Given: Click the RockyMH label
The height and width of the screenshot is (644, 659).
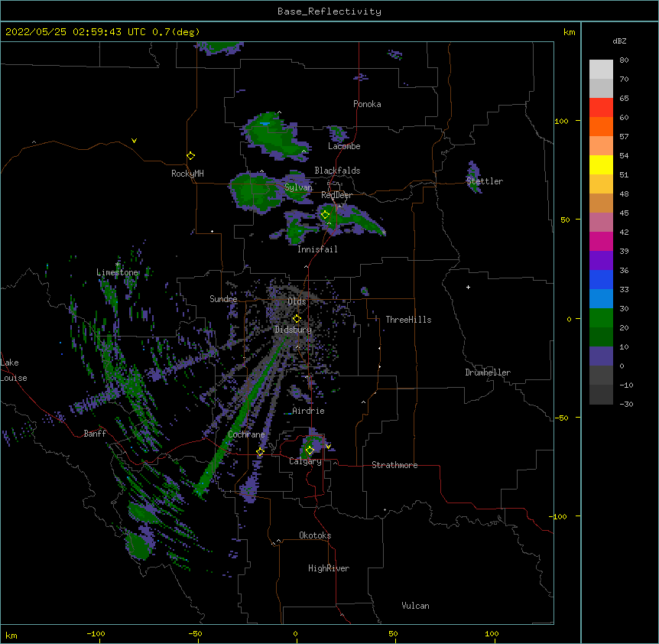Looking at the screenshot, I should tap(187, 174).
